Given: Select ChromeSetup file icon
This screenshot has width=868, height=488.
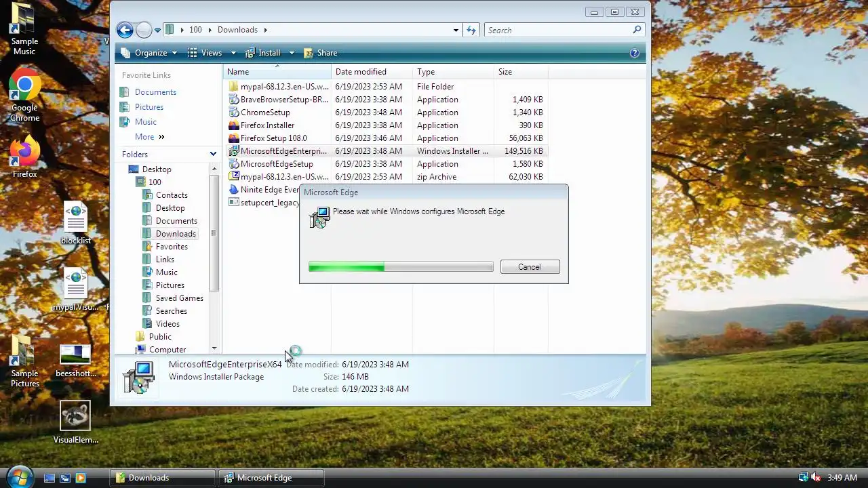Looking at the screenshot, I should pyautogui.click(x=234, y=113).
